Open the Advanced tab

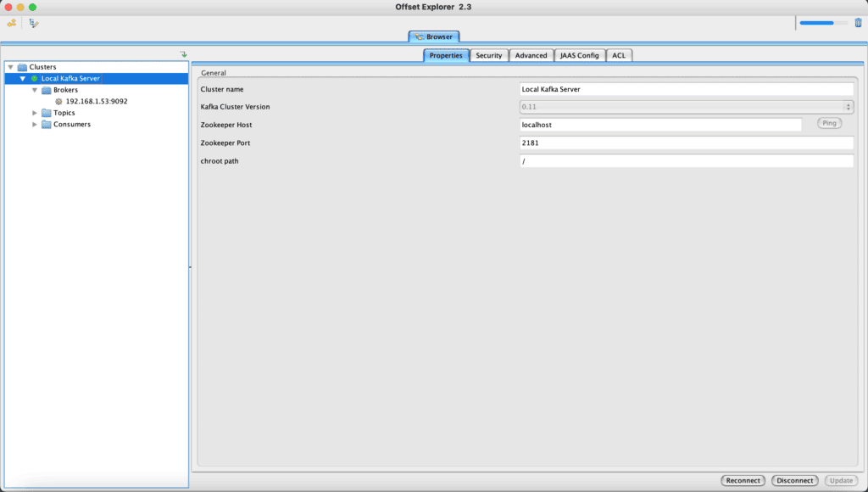click(x=531, y=55)
